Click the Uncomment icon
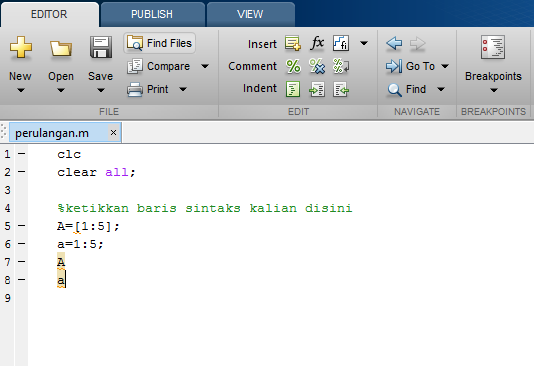 click(317, 66)
